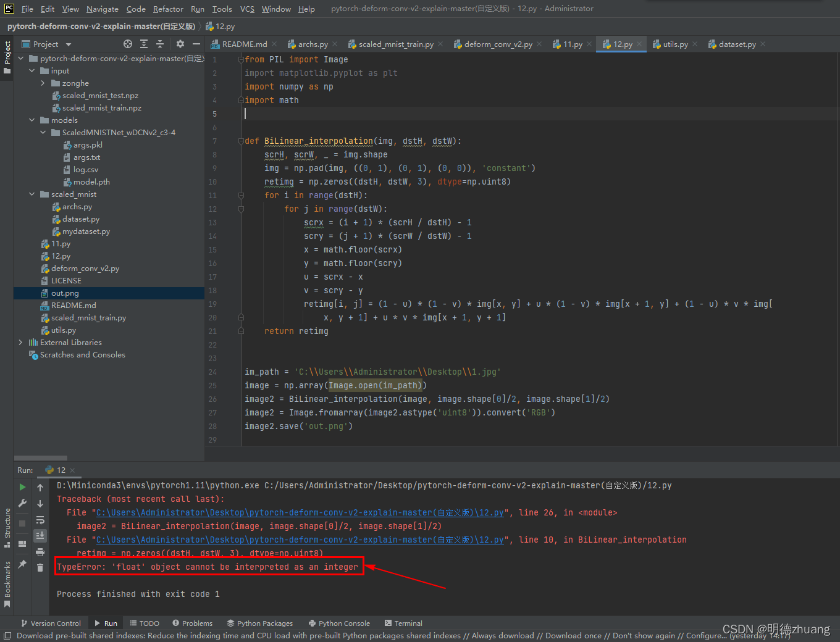840x642 pixels.
Task: Jump down the stack trace arrow
Action: pyautogui.click(x=40, y=504)
